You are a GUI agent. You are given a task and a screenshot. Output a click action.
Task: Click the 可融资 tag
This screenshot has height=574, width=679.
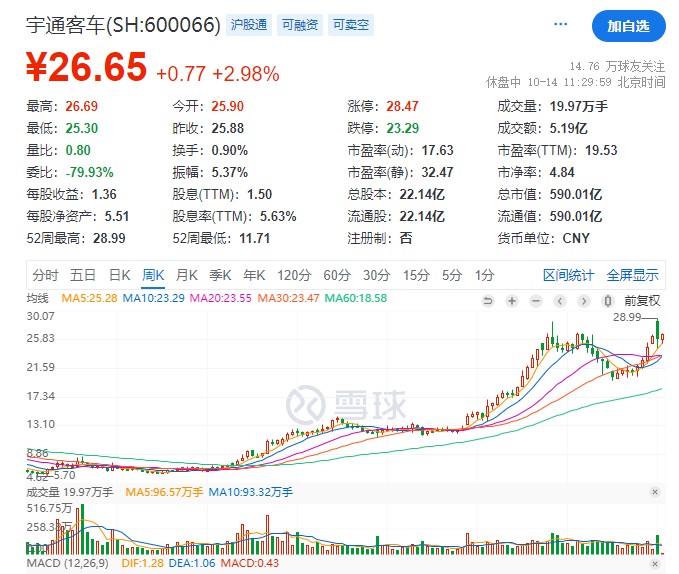coord(300,25)
